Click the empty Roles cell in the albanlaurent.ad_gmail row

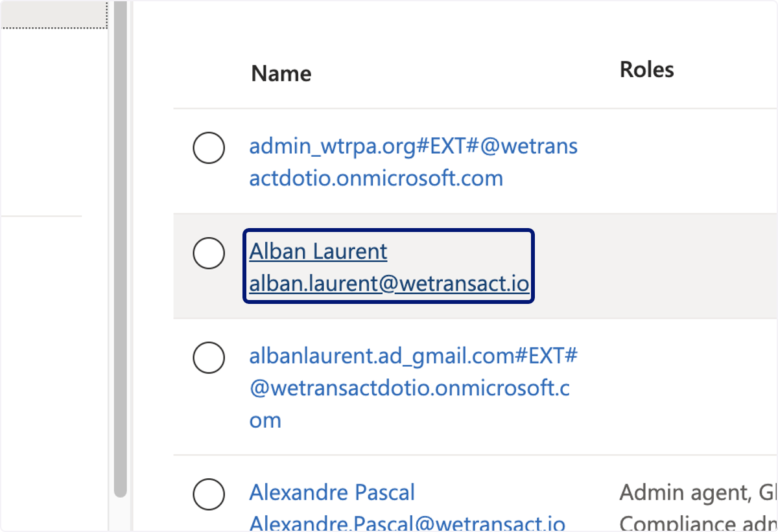click(687, 387)
